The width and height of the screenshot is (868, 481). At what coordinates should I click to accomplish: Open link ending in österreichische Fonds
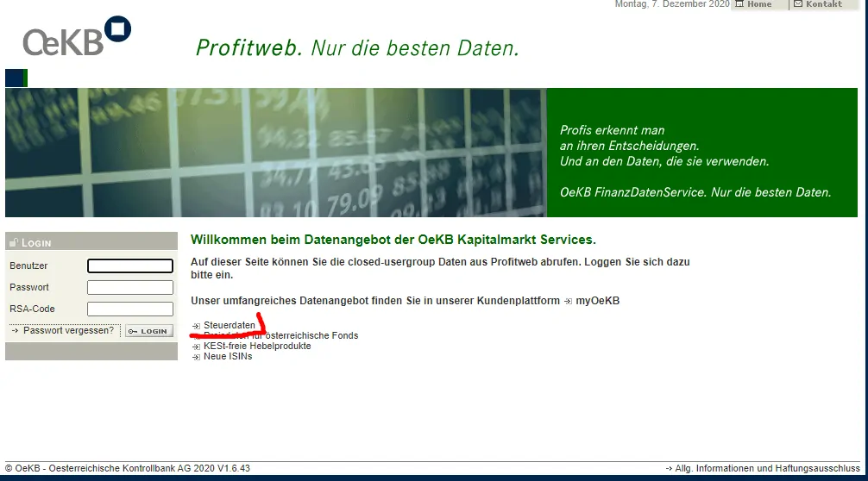280,335
